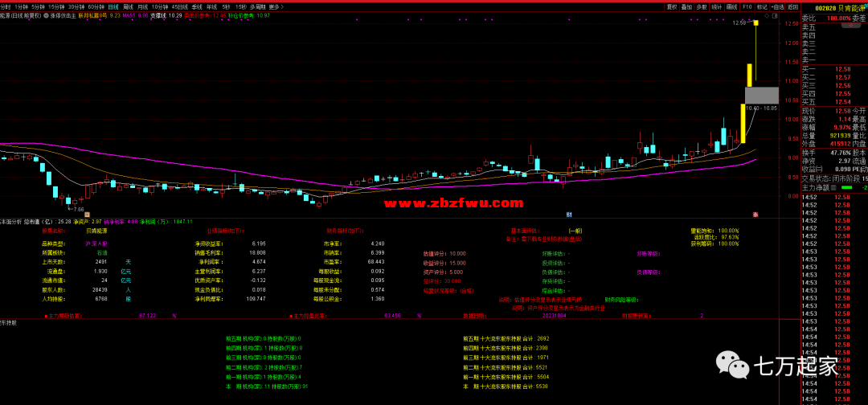Toggle 多股 multi-stock view

pos(701,6)
